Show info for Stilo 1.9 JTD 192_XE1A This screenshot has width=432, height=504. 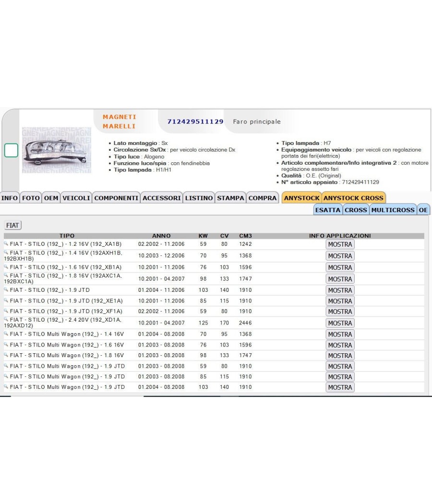(x=340, y=301)
